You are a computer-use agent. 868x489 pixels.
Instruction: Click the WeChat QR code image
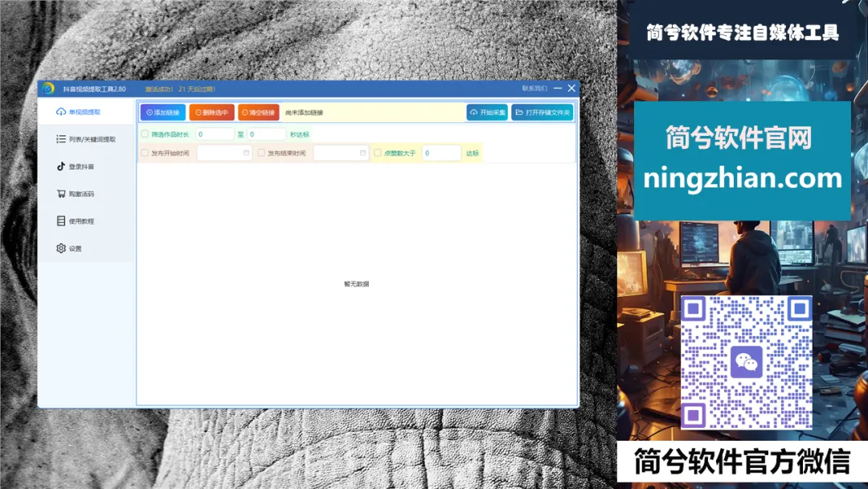point(746,363)
